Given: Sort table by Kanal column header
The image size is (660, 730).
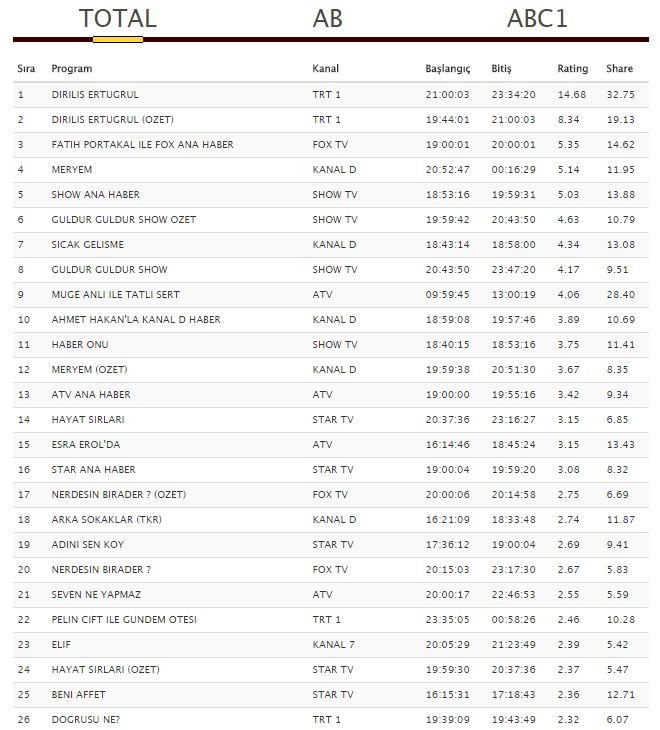Looking at the screenshot, I should click(x=325, y=69).
